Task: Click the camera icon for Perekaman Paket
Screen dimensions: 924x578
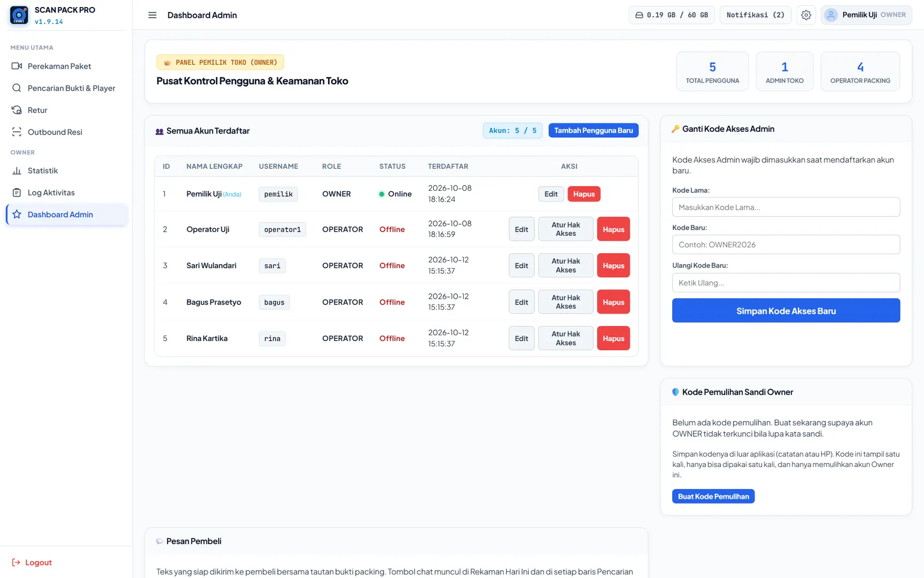Action: [17, 66]
